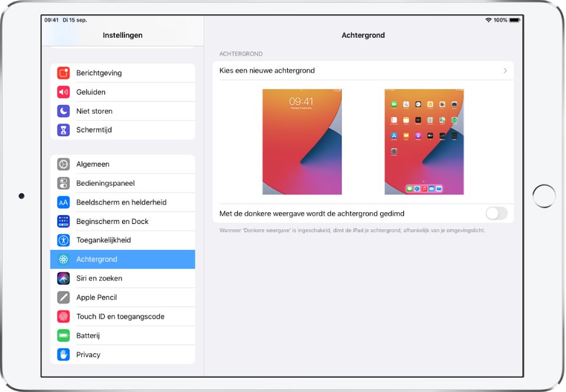
Task: Enable dimming wallpaper in dark mode
Action: click(496, 213)
